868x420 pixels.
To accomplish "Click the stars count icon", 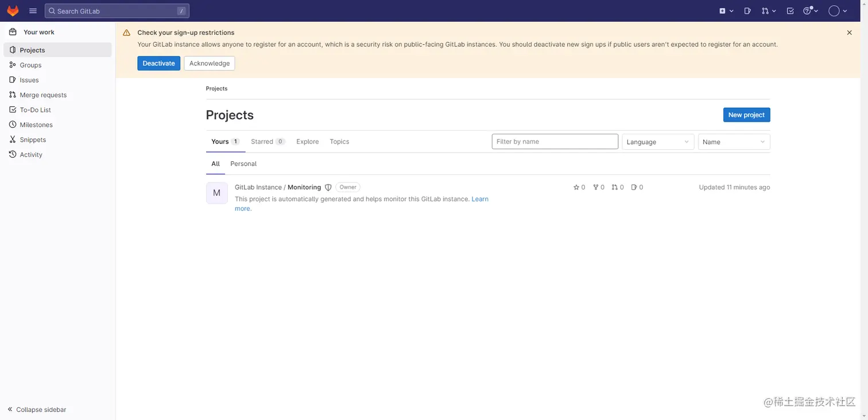I will tap(576, 187).
